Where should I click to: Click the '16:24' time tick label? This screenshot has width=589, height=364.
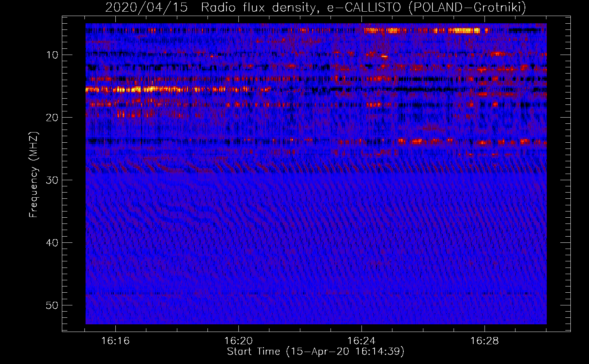(361, 341)
